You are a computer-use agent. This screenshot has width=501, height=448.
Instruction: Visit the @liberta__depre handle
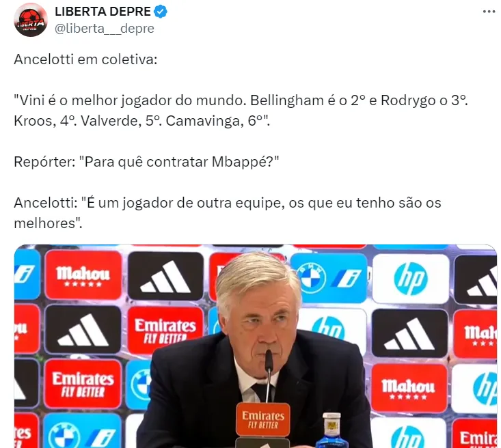pos(105,29)
